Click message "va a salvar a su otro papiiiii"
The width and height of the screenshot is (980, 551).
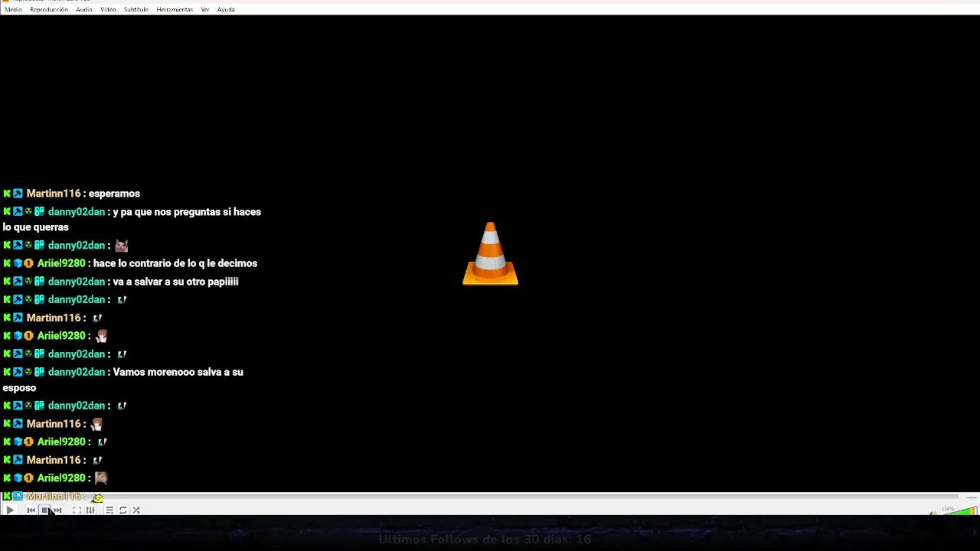coord(175,282)
